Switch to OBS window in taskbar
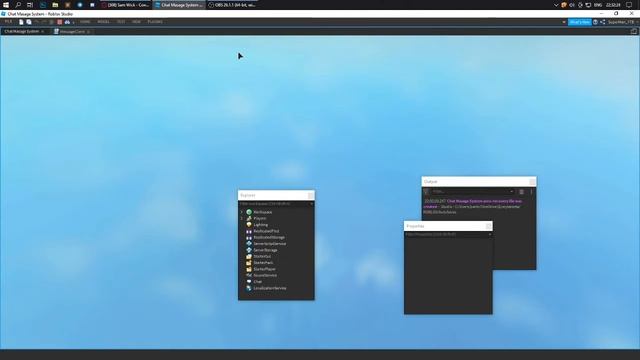The height and width of the screenshot is (360, 640). [x=232, y=5]
